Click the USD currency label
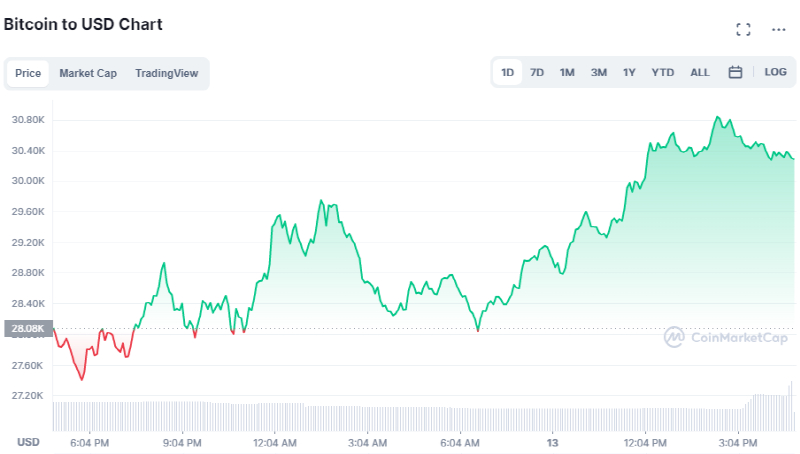This screenshot has height=454, width=800. click(x=28, y=442)
